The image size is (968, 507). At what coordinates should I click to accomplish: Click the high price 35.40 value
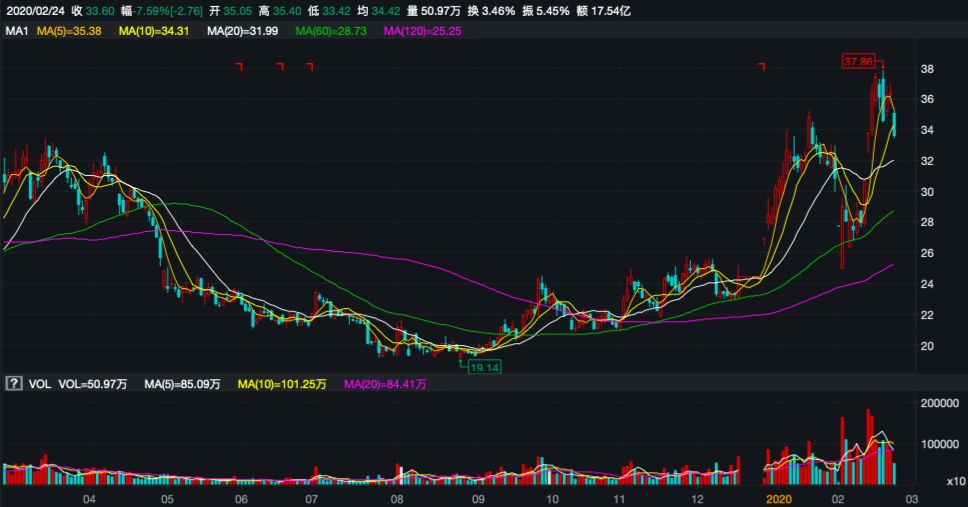pyautogui.click(x=287, y=11)
